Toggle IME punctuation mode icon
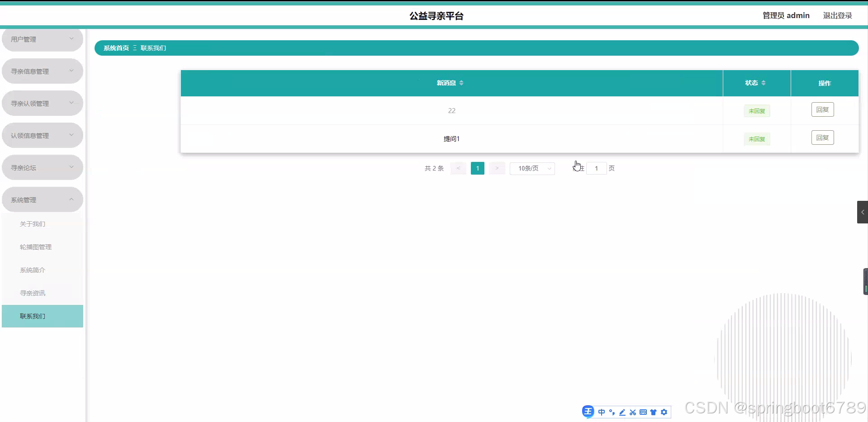868x422 pixels. [x=612, y=412]
